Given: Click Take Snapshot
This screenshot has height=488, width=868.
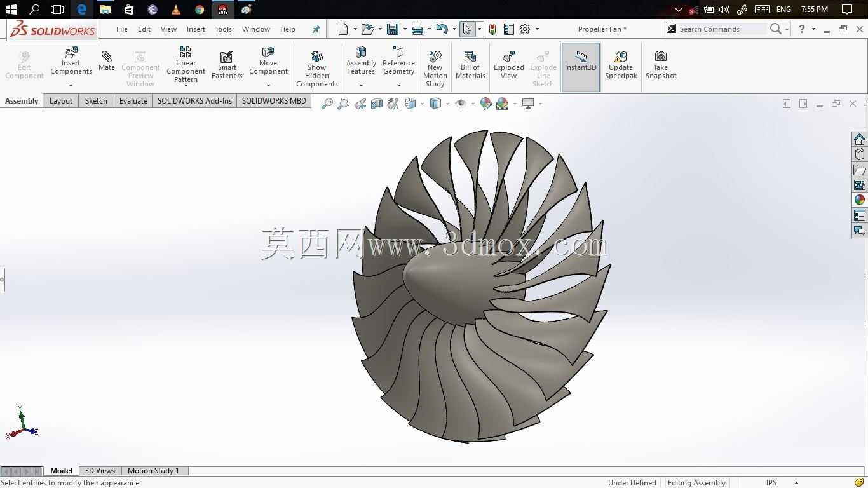Looking at the screenshot, I should click(661, 64).
